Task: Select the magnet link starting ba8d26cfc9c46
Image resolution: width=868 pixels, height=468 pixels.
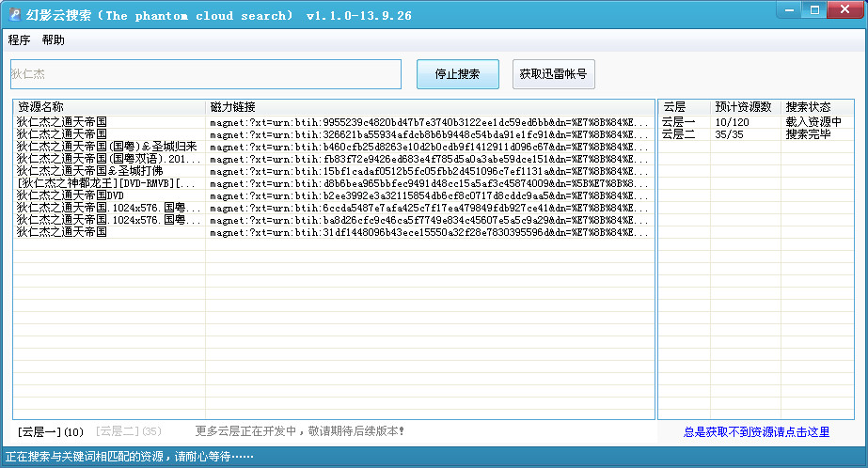Action: 429,220
